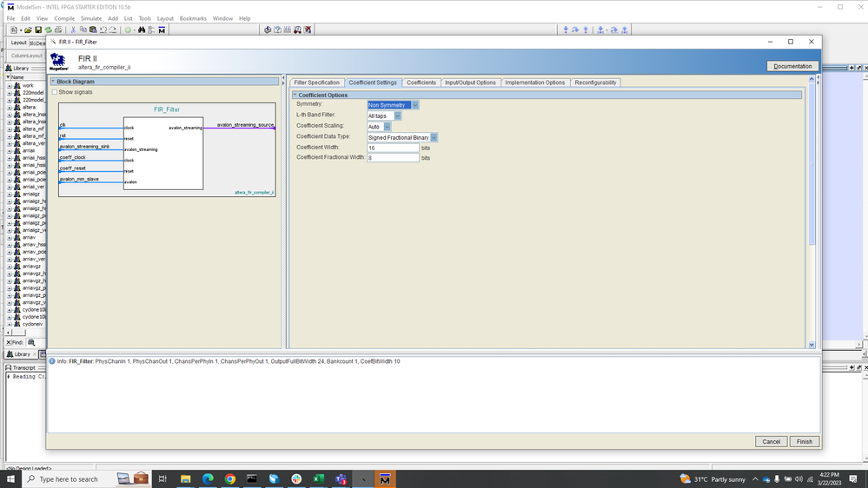
Task: Click the Compile toolbar icon
Action: (x=268, y=30)
